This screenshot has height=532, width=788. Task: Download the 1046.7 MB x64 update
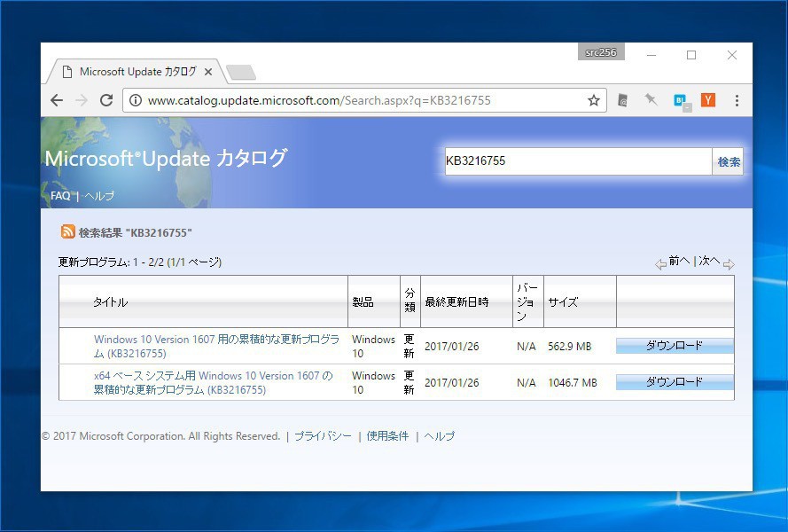point(675,381)
